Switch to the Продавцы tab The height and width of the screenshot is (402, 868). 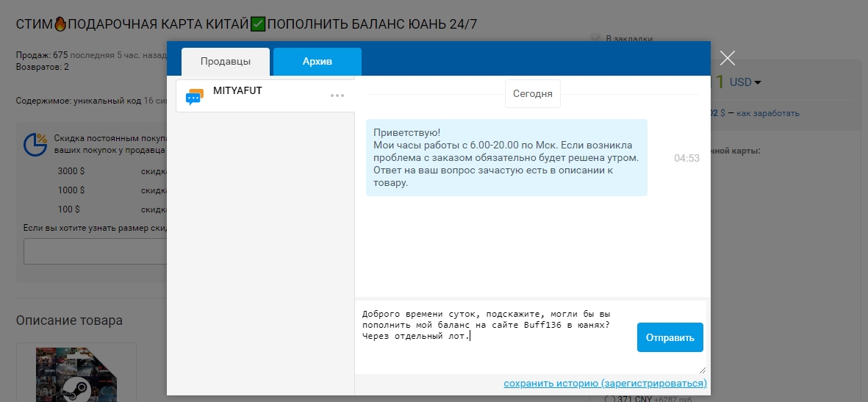click(226, 62)
